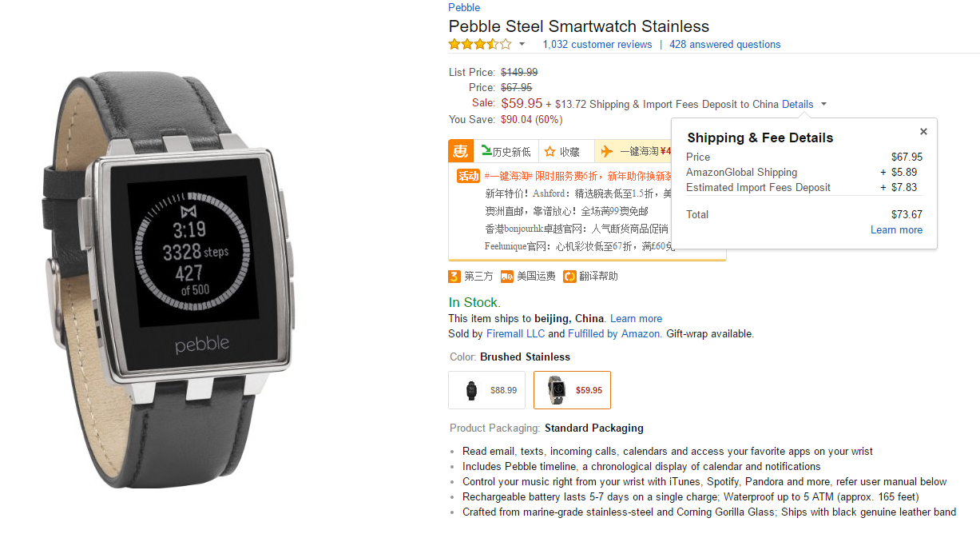Click the 美国运费 shipping icon
The height and width of the screenshot is (534, 980).
pos(507,277)
